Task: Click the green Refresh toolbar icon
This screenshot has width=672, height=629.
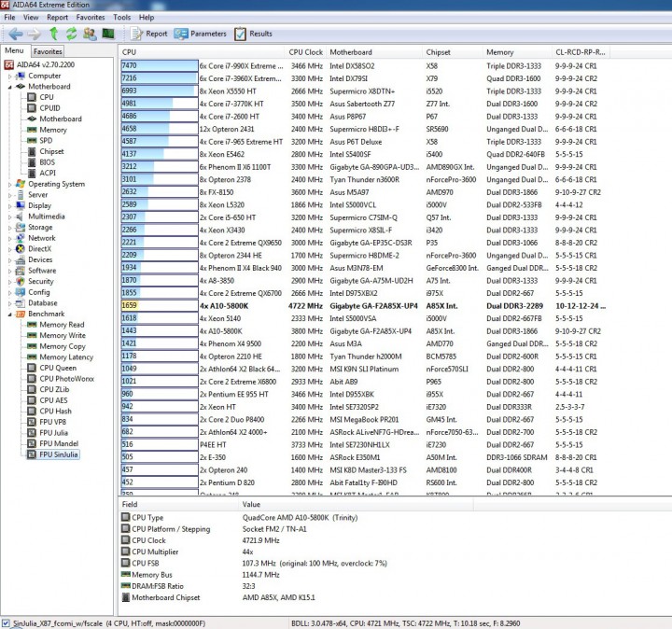Action: pos(72,34)
